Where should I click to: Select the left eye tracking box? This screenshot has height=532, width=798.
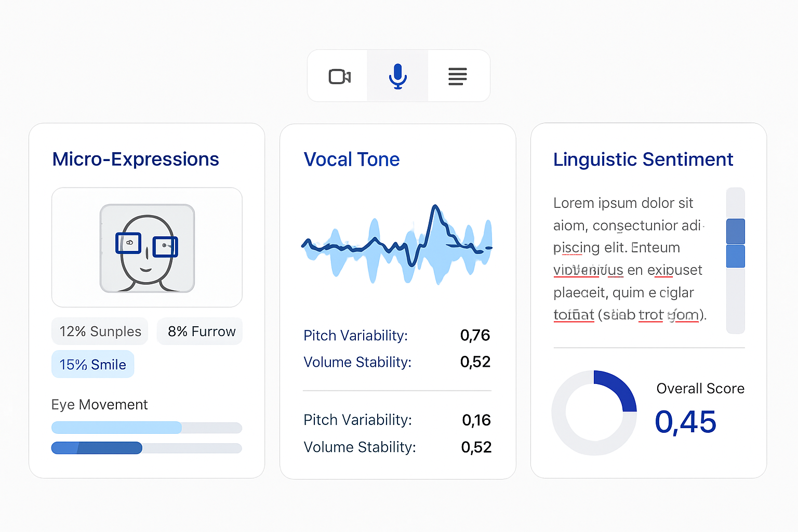[128, 243]
